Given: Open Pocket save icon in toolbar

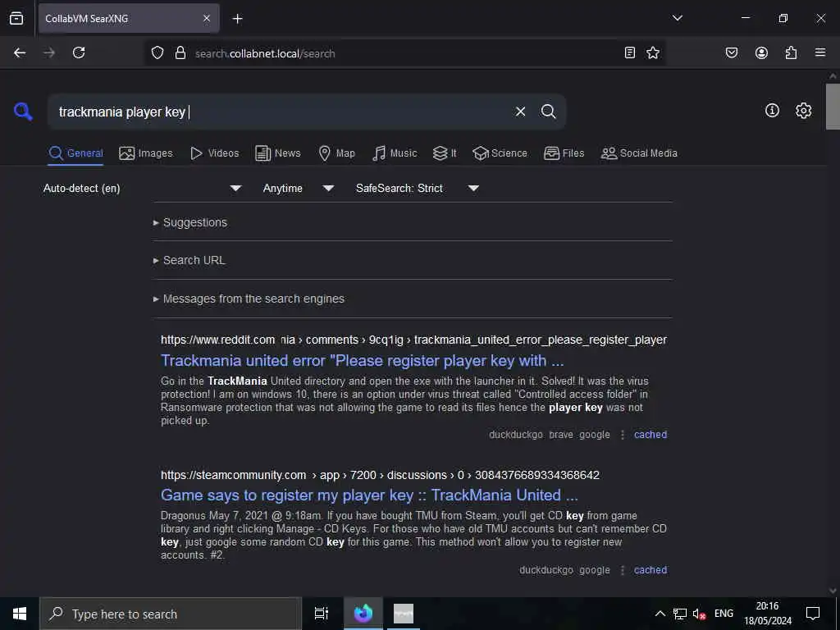Looking at the screenshot, I should pyautogui.click(x=731, y=52).
